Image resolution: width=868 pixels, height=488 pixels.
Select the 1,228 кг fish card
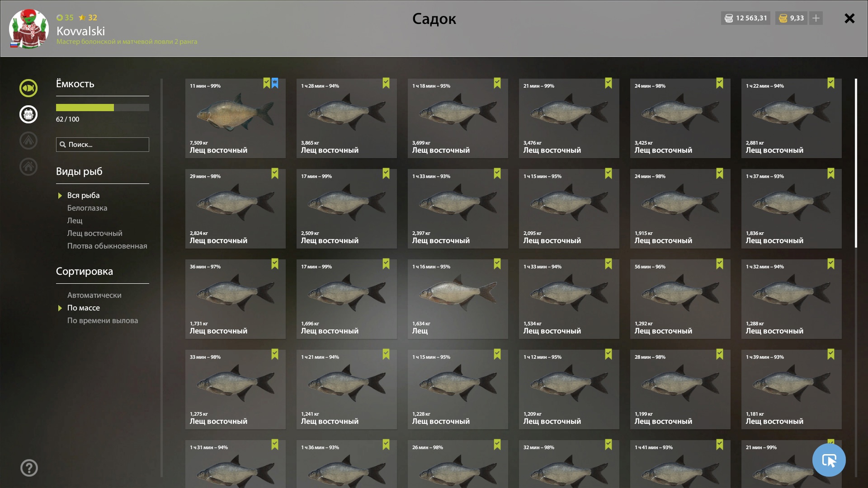(458, 389)
